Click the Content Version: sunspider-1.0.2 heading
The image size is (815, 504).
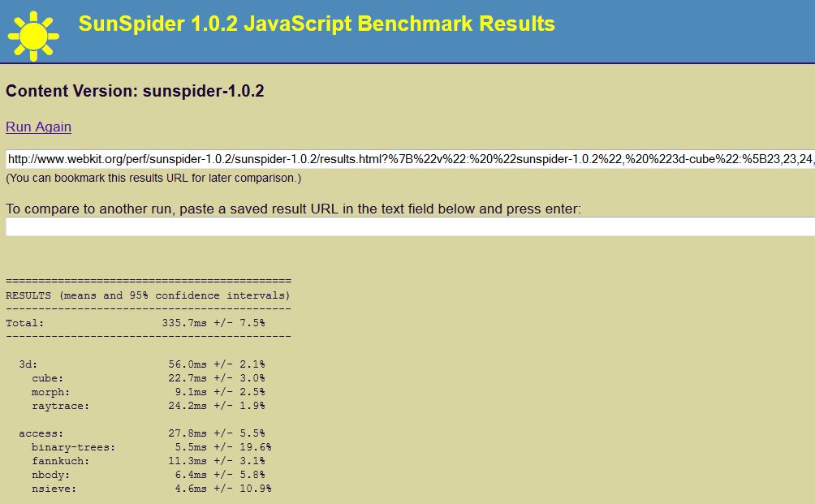(x=135, y=91)
